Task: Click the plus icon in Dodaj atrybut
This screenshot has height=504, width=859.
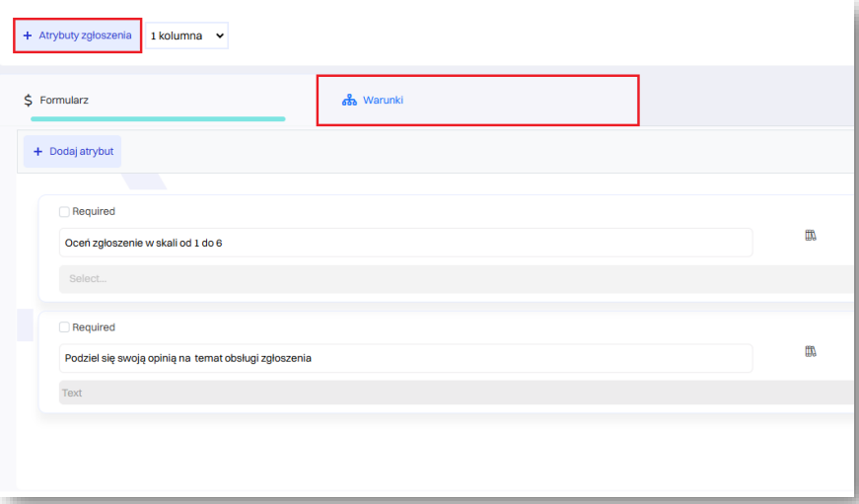Action: click(38, 152)
